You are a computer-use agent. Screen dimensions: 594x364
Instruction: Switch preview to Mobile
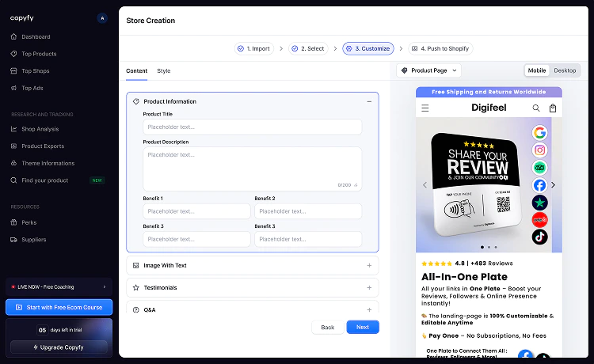pyautogui.click(x=537, y=70)
